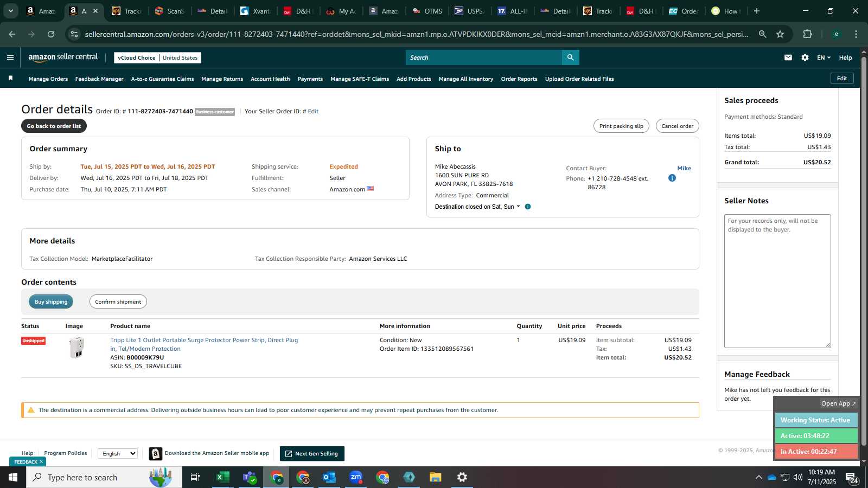The width and height of the screenshot is (868, 488).
Task: Click the phone info icon
Action: [x=672, y=178]
